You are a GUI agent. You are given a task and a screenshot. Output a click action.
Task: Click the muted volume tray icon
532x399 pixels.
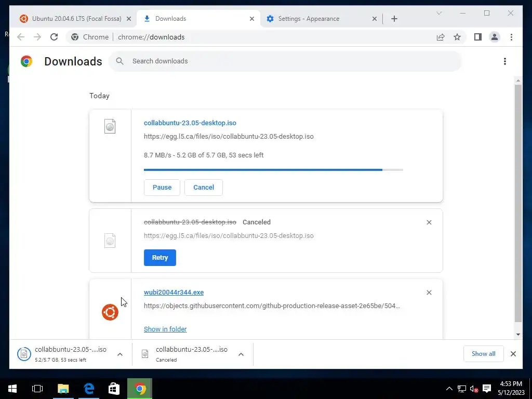click(474, 389)
